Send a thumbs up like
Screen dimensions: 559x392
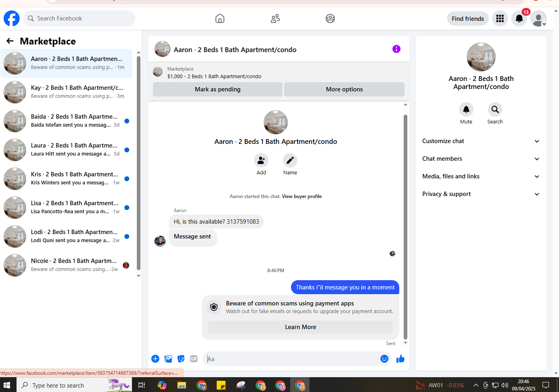400,359
